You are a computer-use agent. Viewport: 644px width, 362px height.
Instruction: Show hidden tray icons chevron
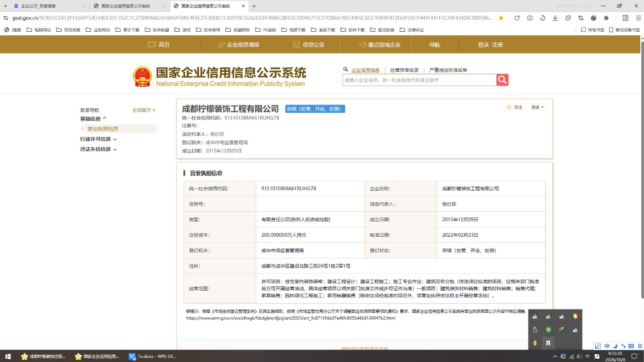click(x=554, y=356)
